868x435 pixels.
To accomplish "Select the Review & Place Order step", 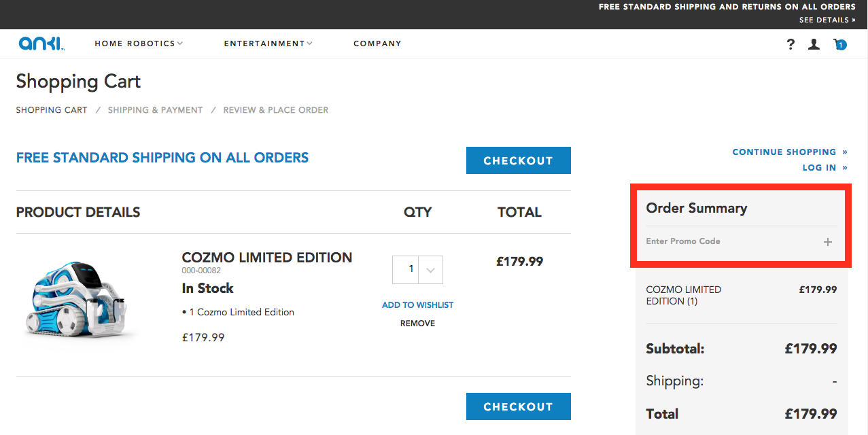I will pyautogui.click(x=276, y=110).
